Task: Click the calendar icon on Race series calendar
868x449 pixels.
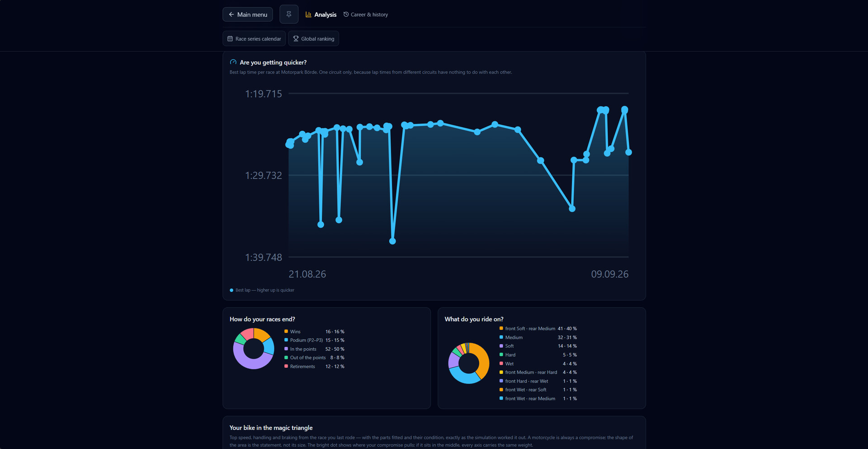Action: [230, 39]
